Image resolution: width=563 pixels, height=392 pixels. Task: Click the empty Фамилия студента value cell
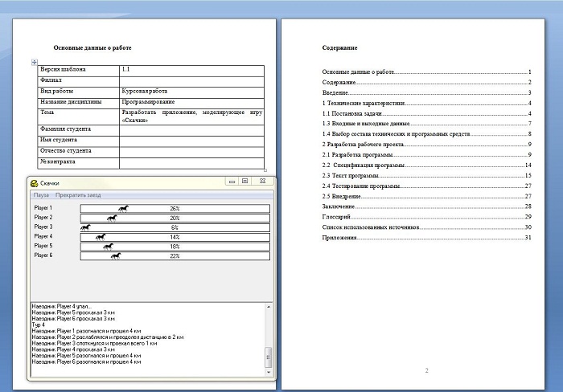pyautogui.click(x=191, y=129)
